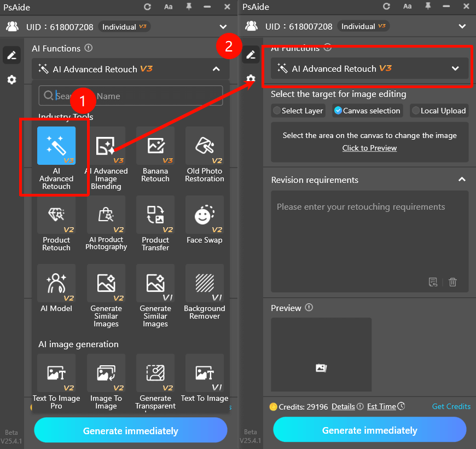
Task: Collapse the AI Advanced Retouch tool list
Action: click(x=217, y=69)
